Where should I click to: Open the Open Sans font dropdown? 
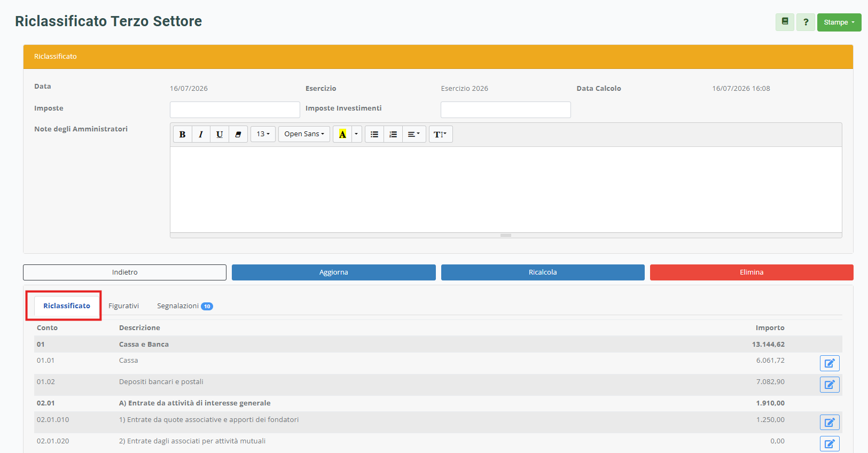(x=304, y=134)
